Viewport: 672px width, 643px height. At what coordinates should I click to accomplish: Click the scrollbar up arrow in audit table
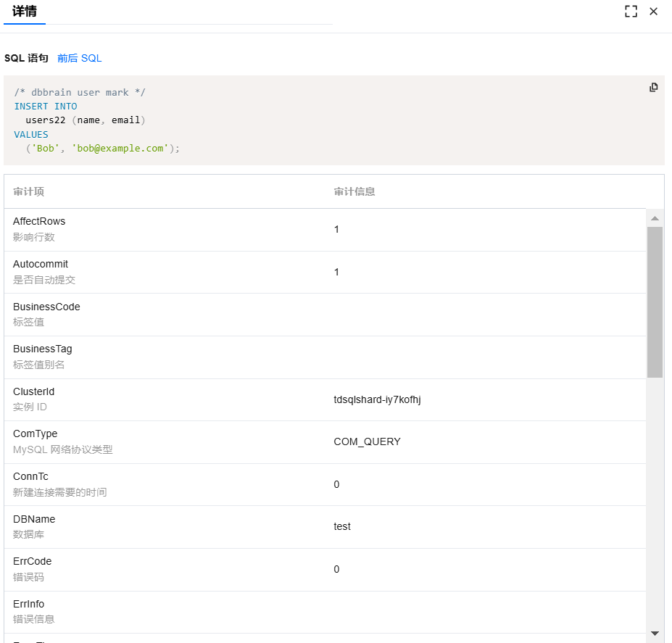(655, 218)
